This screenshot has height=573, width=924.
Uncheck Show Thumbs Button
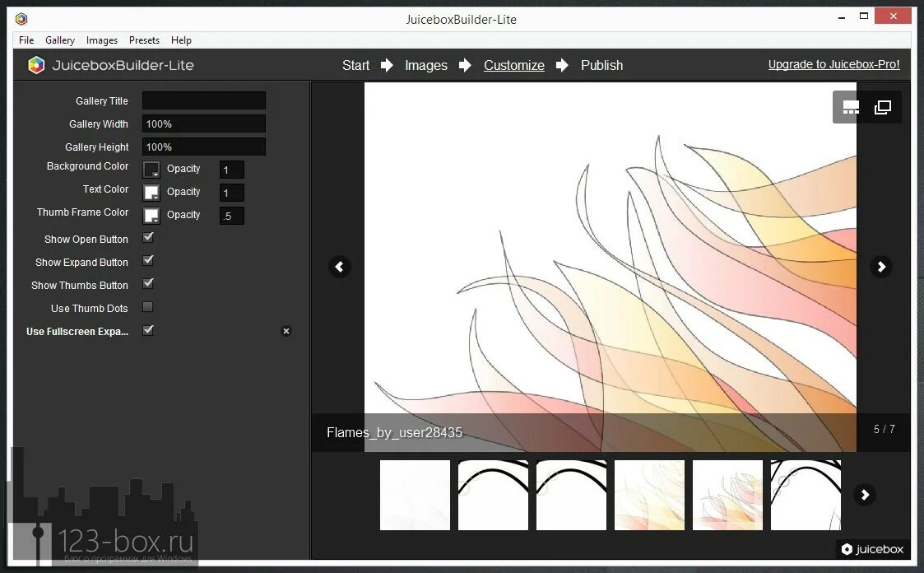pyautogui.click(x=148, y=283)
